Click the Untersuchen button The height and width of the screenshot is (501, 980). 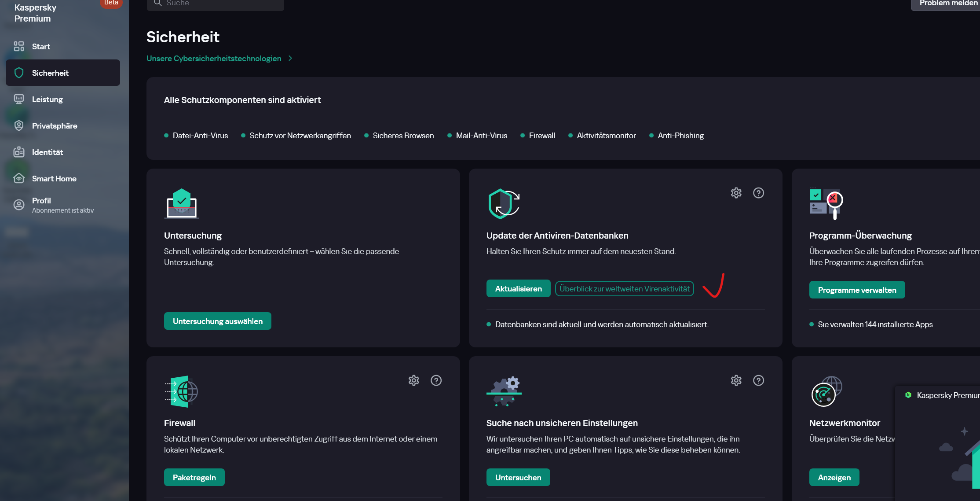518,477
